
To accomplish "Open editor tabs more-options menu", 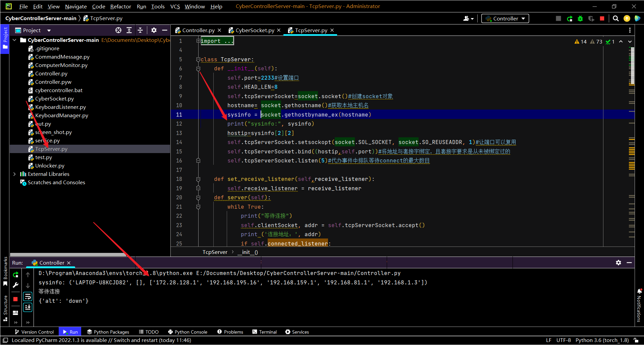I will click(630, 30).
